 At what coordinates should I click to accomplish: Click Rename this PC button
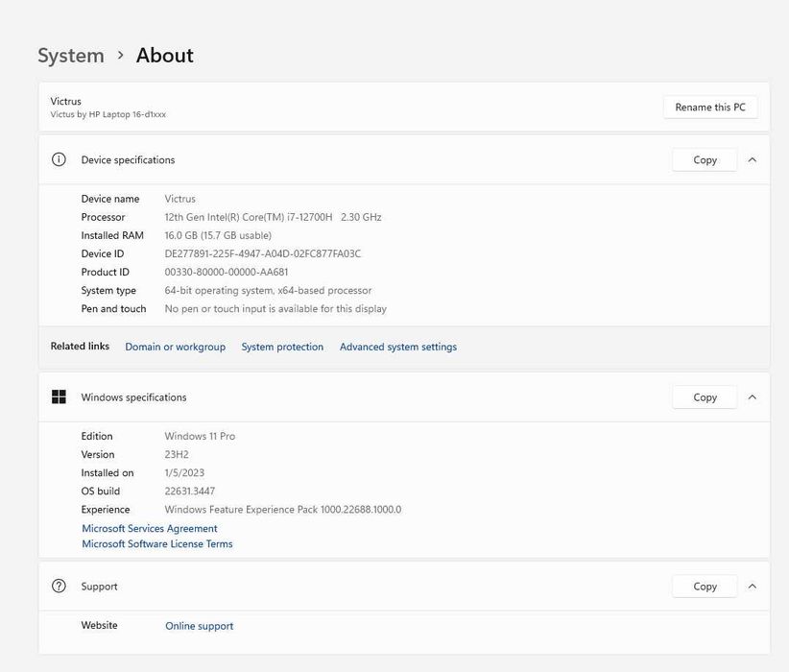point(710,107)
